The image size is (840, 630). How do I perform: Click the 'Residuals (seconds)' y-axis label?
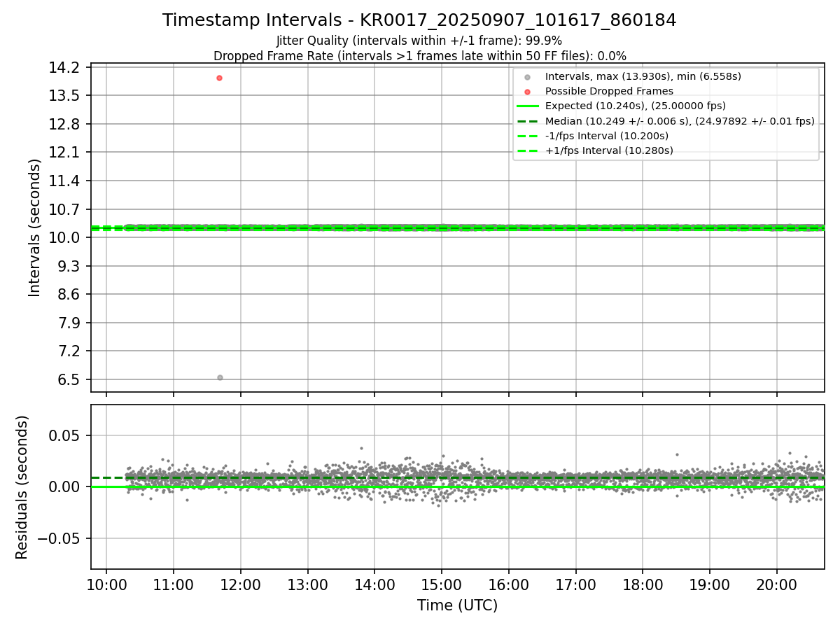click(22, 487)
